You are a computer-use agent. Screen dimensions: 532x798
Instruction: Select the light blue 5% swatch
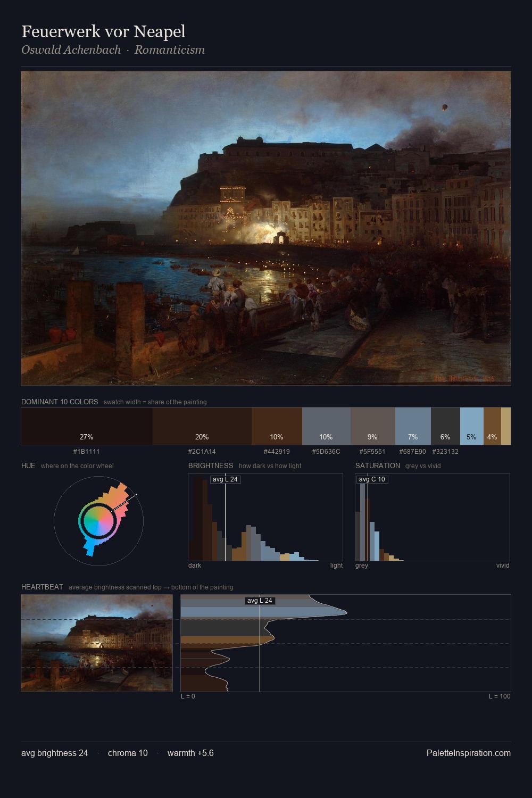(x=472, y=426)
